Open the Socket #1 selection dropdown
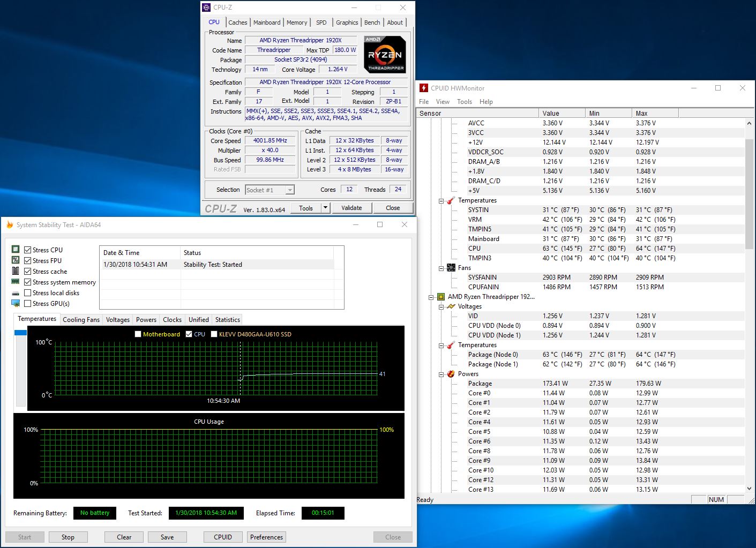 289,190
